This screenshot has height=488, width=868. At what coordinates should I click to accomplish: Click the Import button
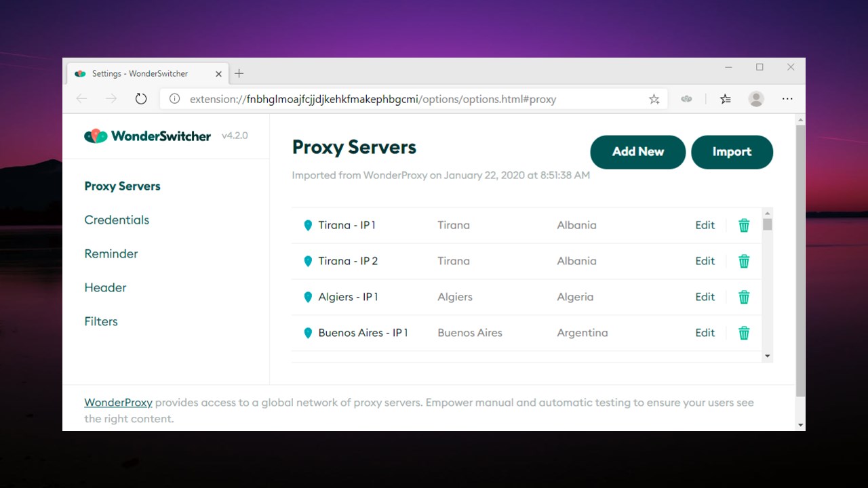(732, 152)
